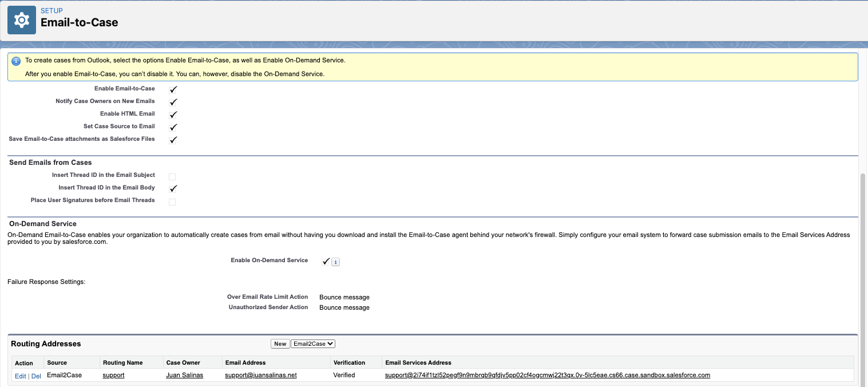The width and height of the screenshot is (868, 387).
Task: Open the Email2Case routing type dropdown
Action: (x=313, y=343)
